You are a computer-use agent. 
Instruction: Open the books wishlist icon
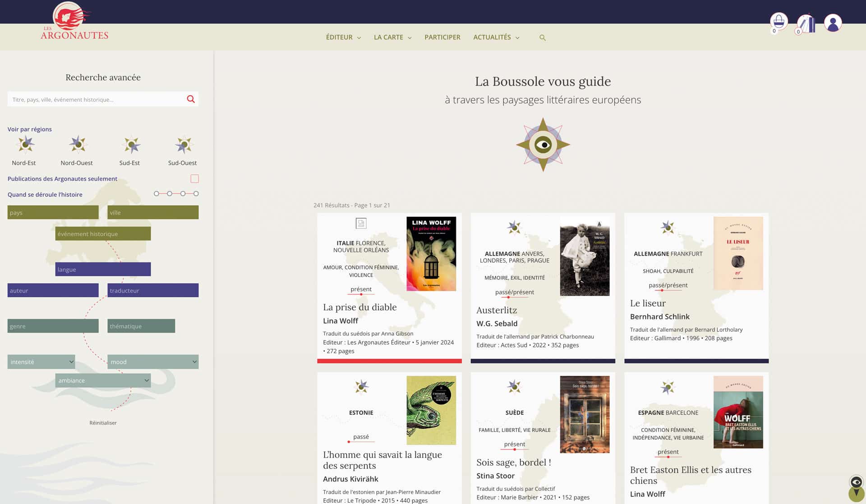click(806, 23)
